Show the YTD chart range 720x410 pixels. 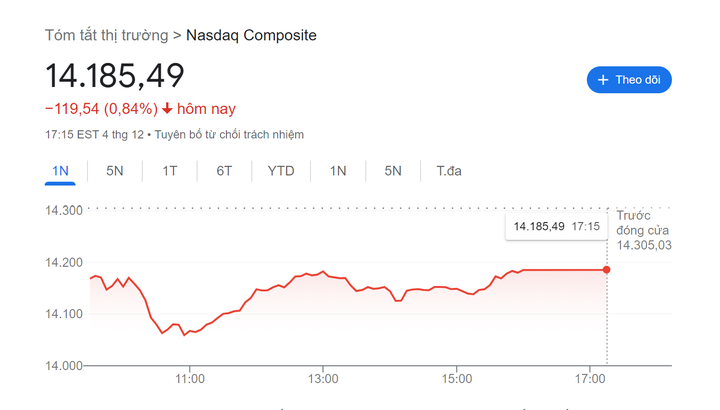click(x=281, y=171)
